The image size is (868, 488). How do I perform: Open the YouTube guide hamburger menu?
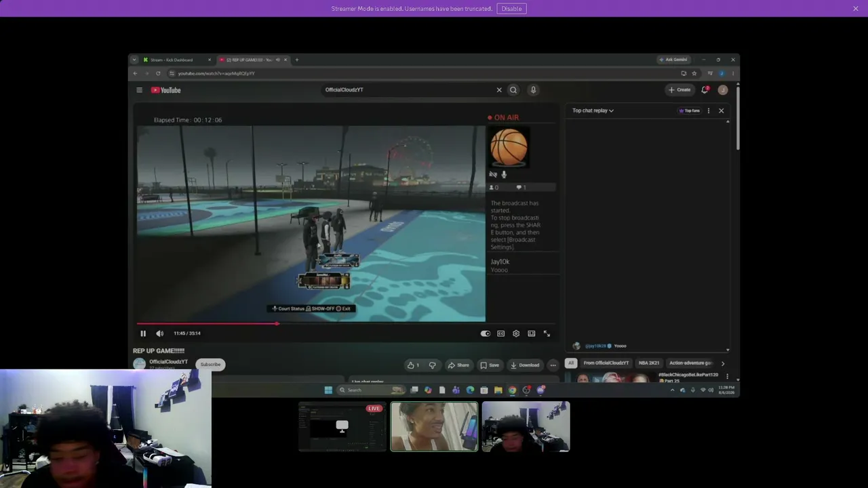(x=139, y=90)
